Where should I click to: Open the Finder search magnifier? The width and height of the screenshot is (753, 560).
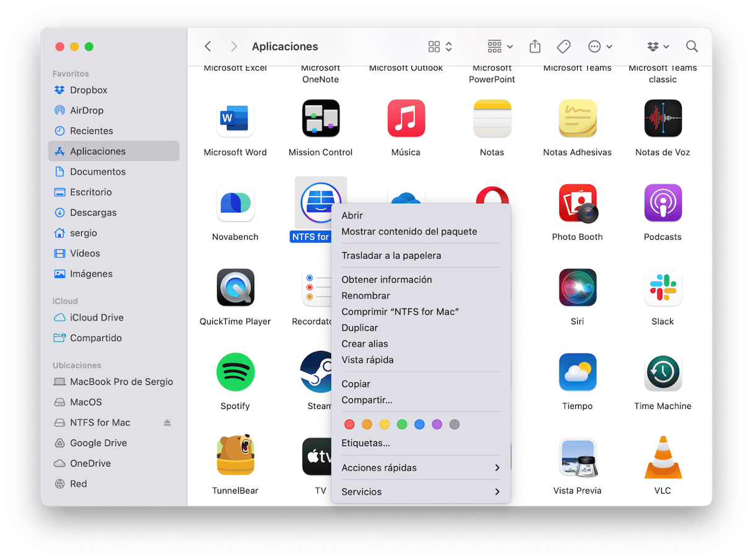pos(692,46)
